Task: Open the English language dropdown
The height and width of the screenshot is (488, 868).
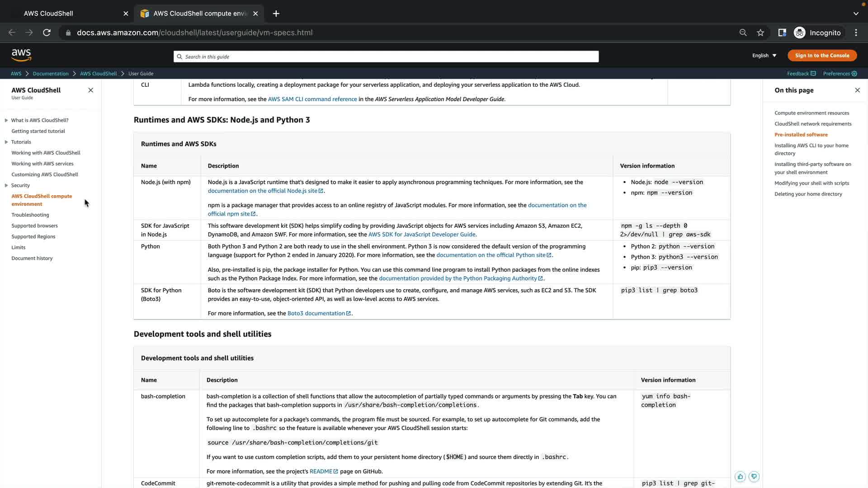Action: [x=764, y=56]
